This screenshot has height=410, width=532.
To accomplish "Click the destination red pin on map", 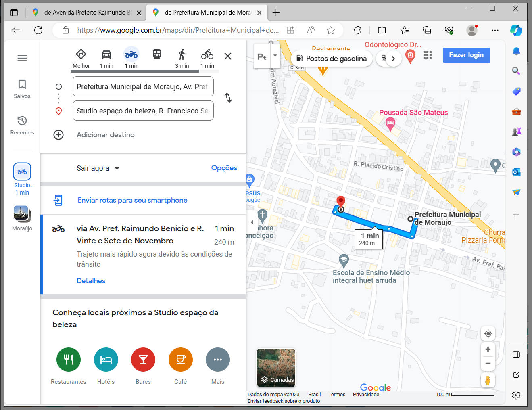I will coord(341,202).
